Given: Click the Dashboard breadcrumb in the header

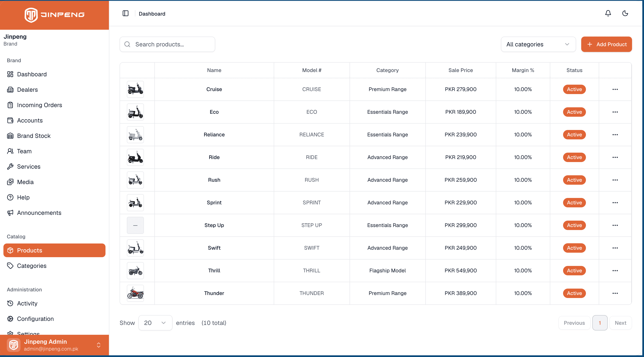Looking at the screenshot, I should tap(152, 14).
